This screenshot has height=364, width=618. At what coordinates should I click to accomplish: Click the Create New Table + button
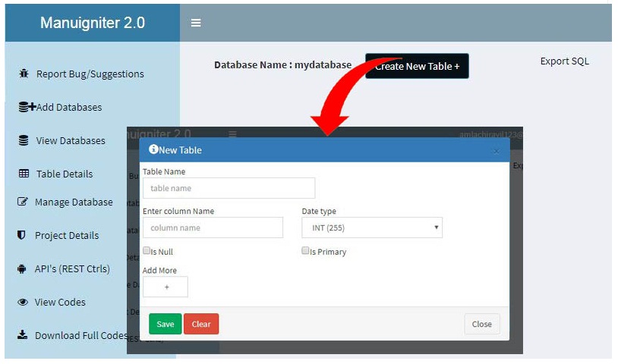(417, 66)
